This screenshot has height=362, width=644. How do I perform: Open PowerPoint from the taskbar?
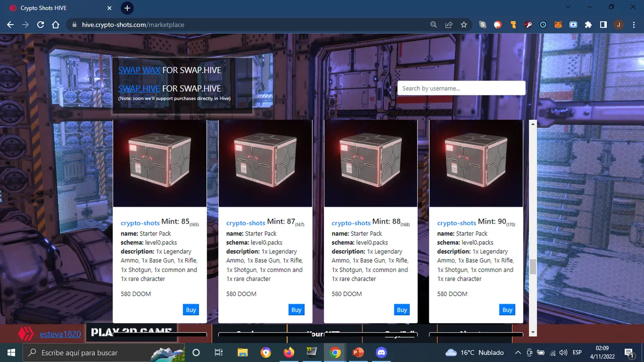(x=358, y=352)
